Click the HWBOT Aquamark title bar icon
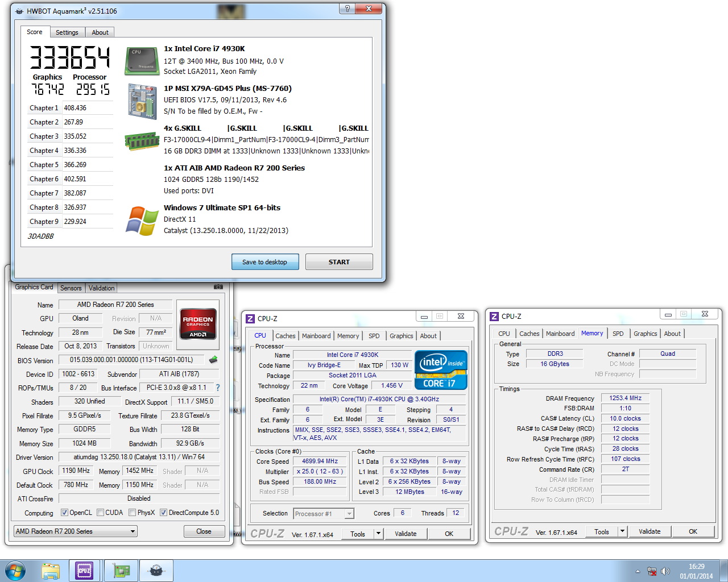 click(19, 11)
